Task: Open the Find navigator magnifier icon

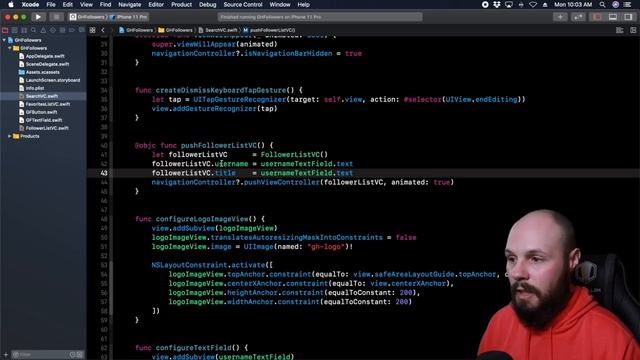Action: click(x=33, y=30)
